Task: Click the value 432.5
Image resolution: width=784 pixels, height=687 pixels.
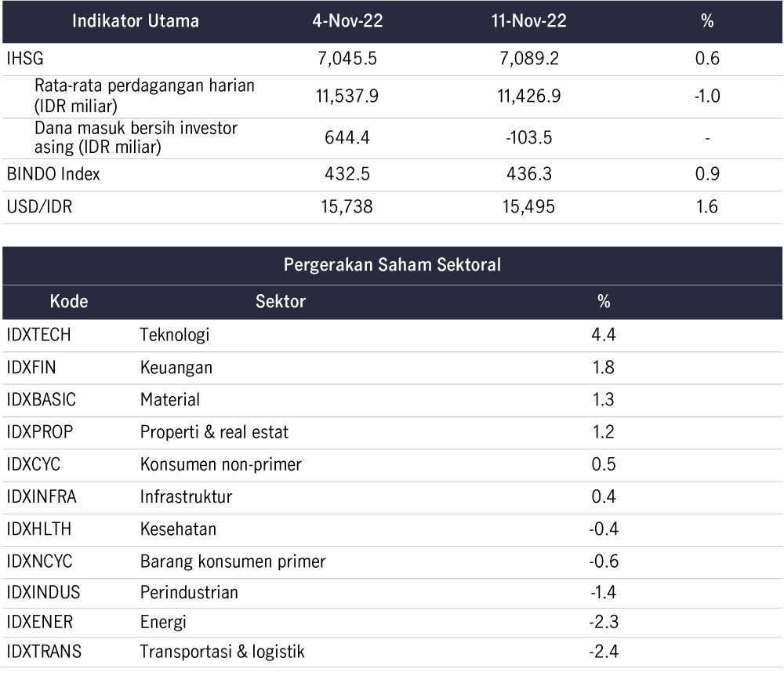Action: pyautogui.click(x=347, y=174)
